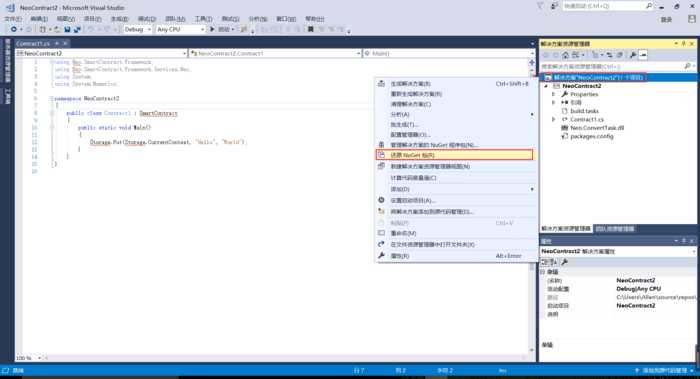This screenshot has width=700, height=379.
Task: Click the Solution Explorer search input field
Action: (612, 66)
